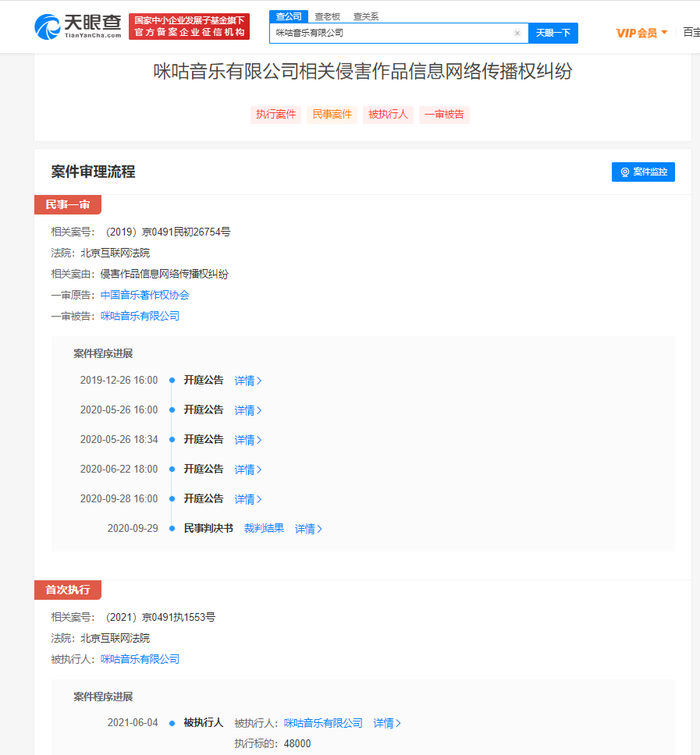Click the 民事案件 tag

(332, 115)
